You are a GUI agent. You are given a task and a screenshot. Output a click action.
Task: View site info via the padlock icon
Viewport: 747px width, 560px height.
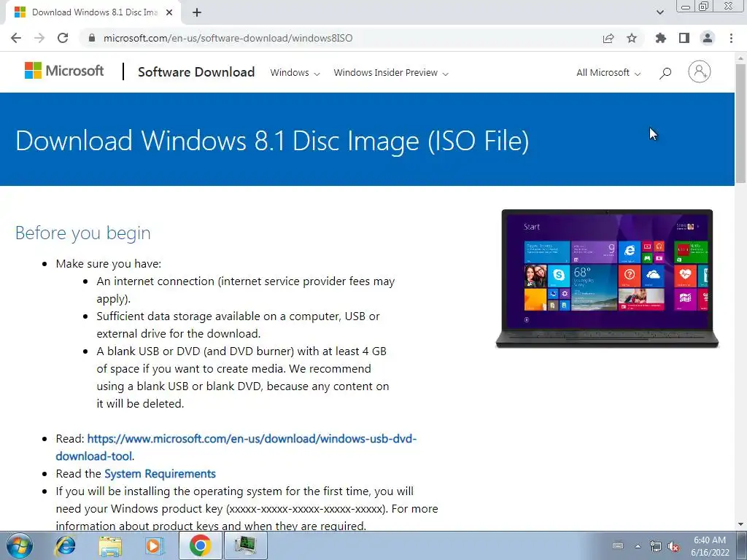[92, 38]
